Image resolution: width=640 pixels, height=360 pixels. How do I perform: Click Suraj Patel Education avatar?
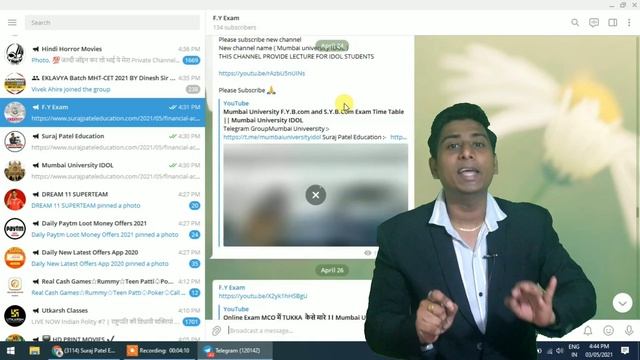(x=15, y=142)
